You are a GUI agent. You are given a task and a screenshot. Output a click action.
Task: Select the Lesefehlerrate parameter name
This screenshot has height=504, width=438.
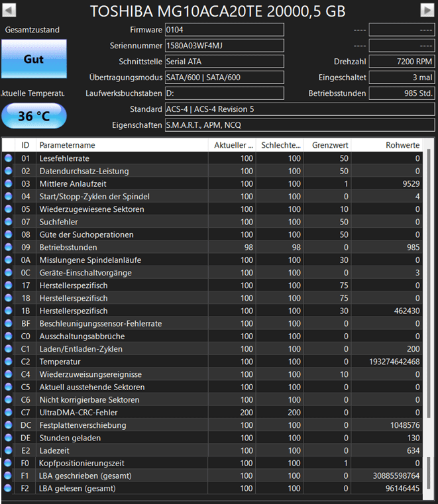coord(64,158)
